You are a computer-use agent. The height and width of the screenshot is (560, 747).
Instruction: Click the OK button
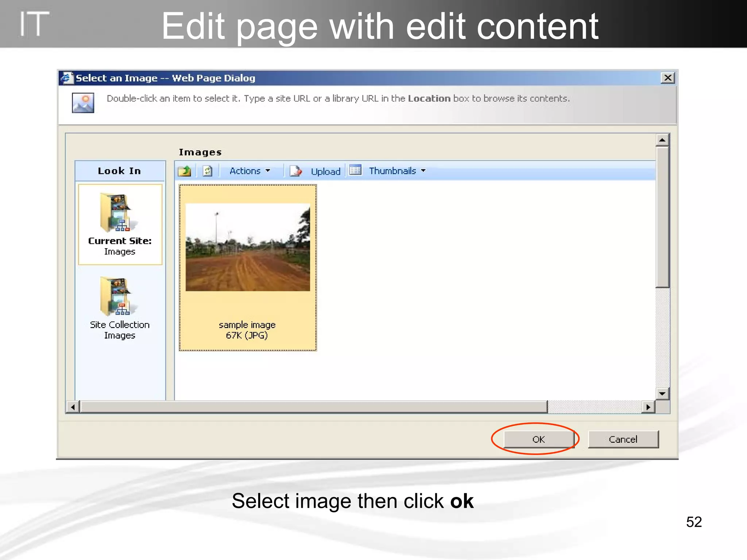click(x=539, y=439)
